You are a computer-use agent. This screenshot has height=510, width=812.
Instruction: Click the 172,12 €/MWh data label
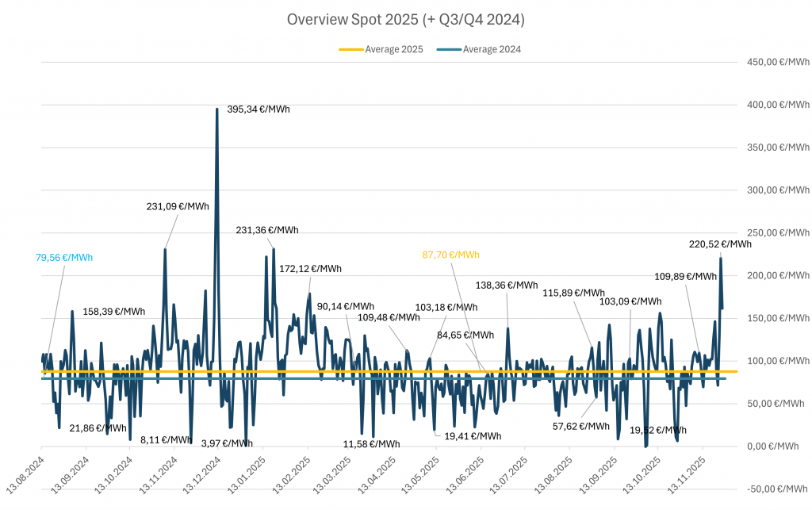coord(310,268)
